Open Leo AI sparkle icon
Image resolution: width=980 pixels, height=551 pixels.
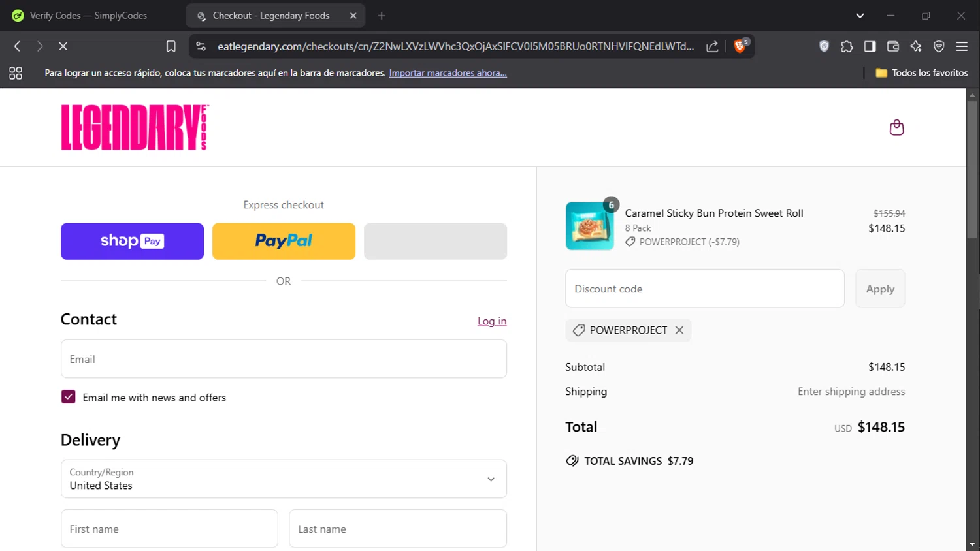[915, 46]
